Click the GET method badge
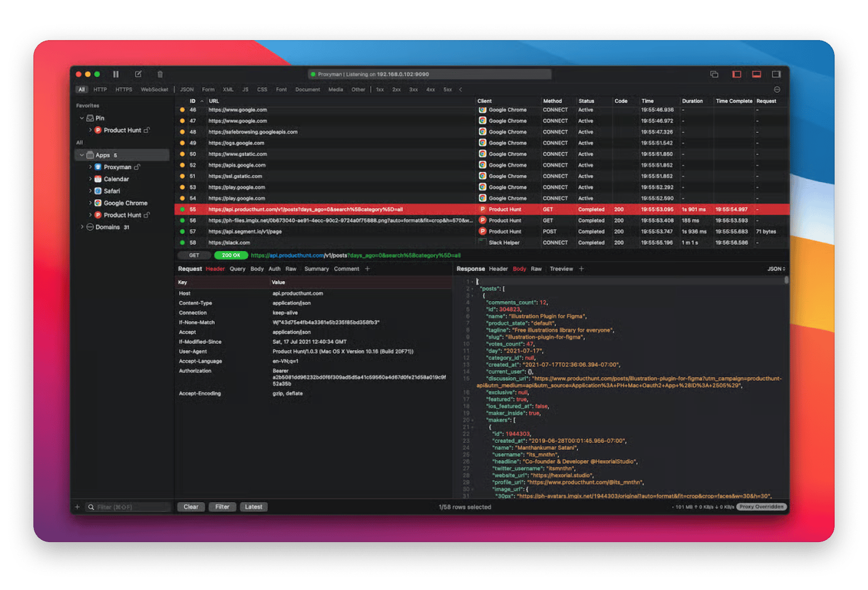The image size is (868, 590). tap(194, 255)
